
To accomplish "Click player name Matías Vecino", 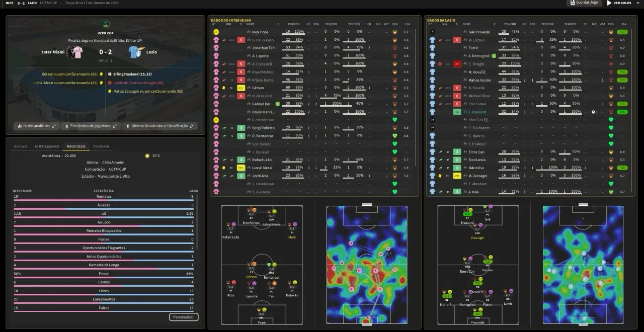I will coord(480,80).
